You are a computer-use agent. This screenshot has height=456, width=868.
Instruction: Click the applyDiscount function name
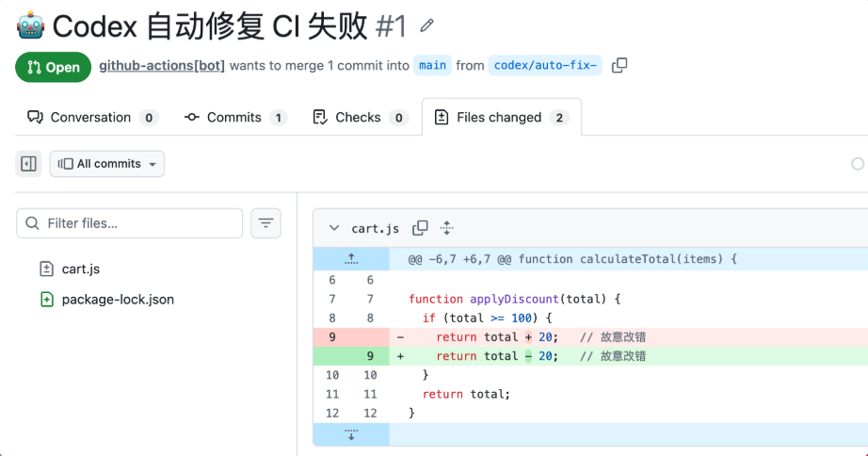[514, 300]
